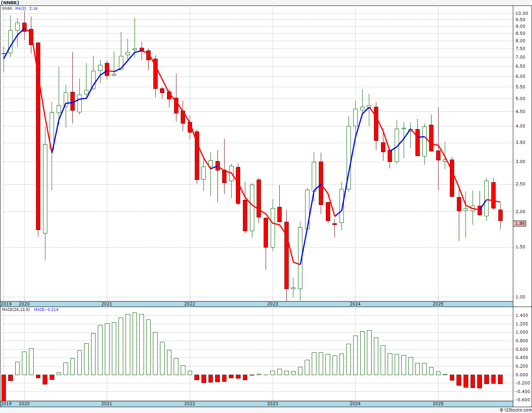Click the (NNBR) ticker title
The image size is (532, 413).
point(10,2)
